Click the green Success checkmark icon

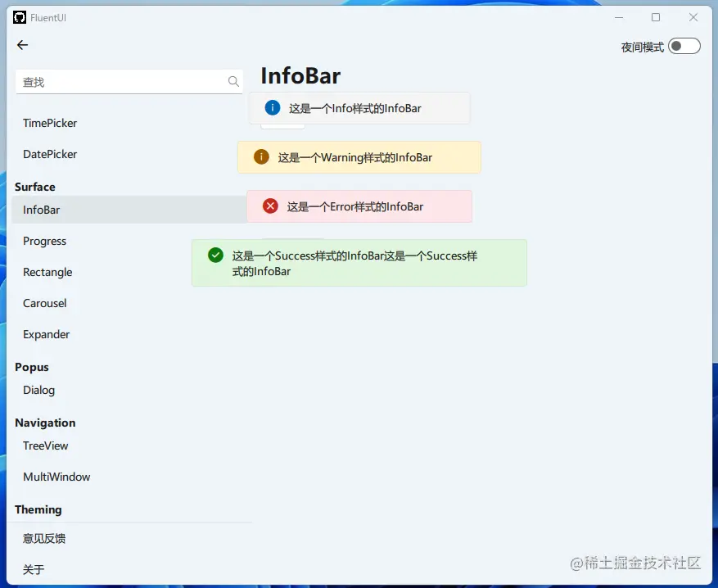coord(214,255)
